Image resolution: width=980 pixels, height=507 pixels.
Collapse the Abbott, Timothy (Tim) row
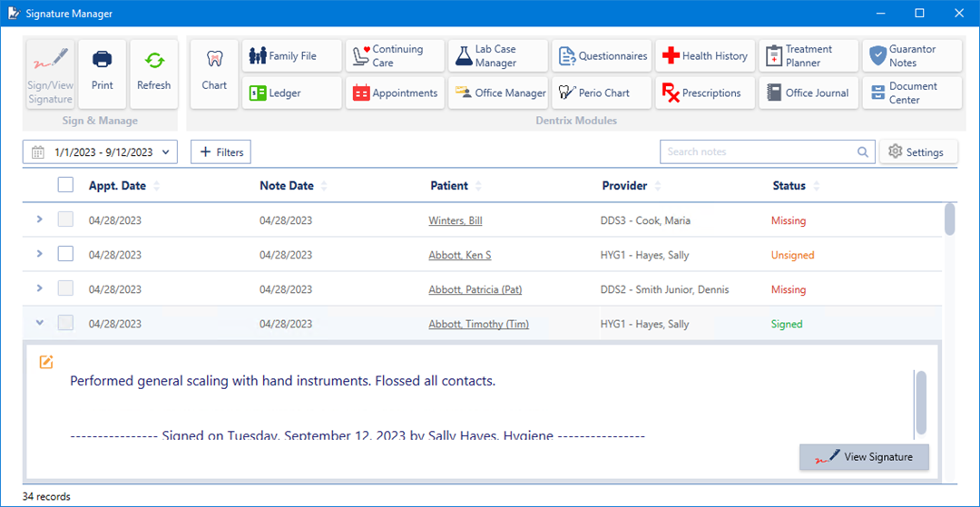coord(39,323)
